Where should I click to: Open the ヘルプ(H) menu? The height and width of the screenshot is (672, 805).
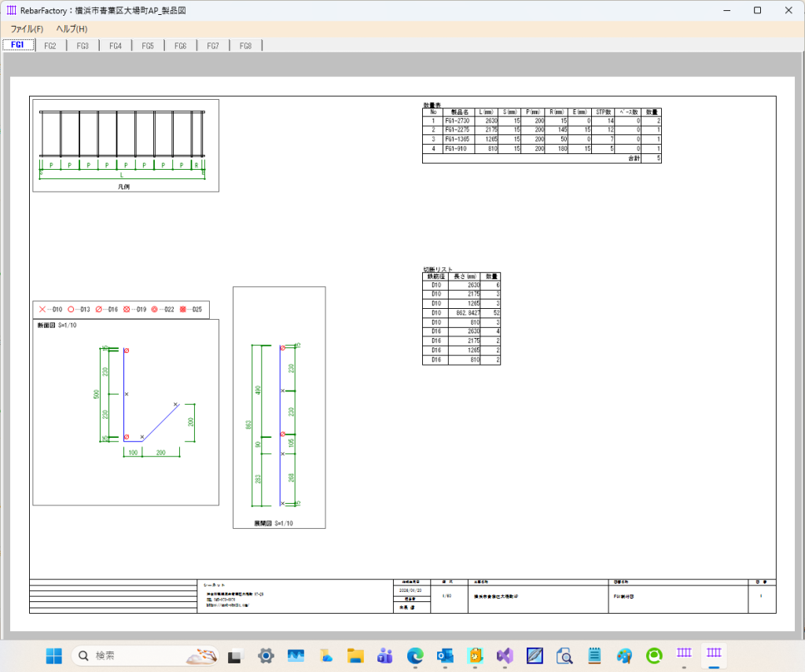coord(72,29)
